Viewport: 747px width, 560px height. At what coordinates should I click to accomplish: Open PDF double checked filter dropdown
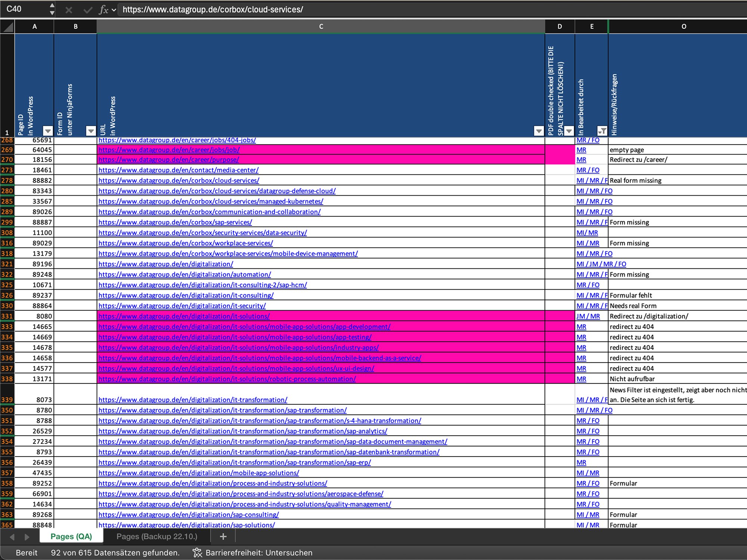tap(568, 131)
